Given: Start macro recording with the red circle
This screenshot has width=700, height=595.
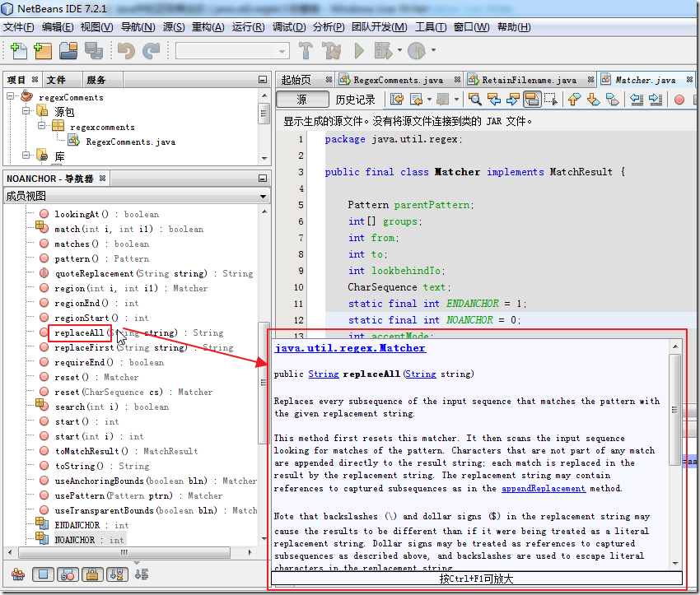Looking at the screenshot, I should coord(679,100).
